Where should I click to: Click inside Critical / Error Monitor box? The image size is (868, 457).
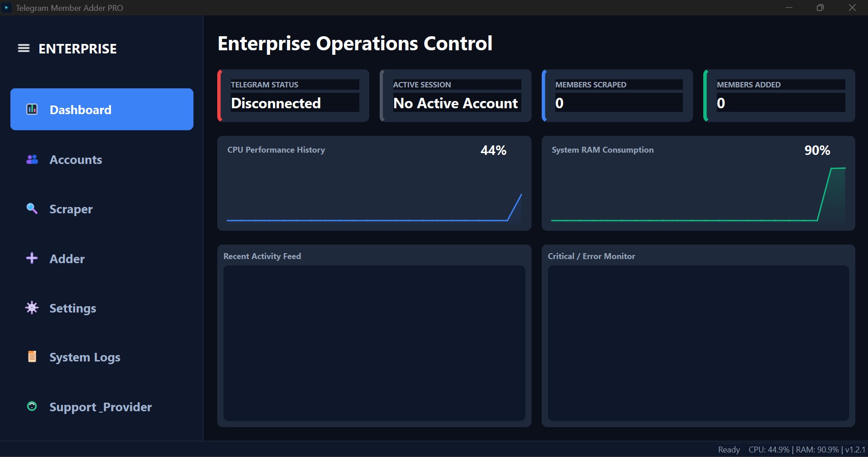click(x=698, y=343)
